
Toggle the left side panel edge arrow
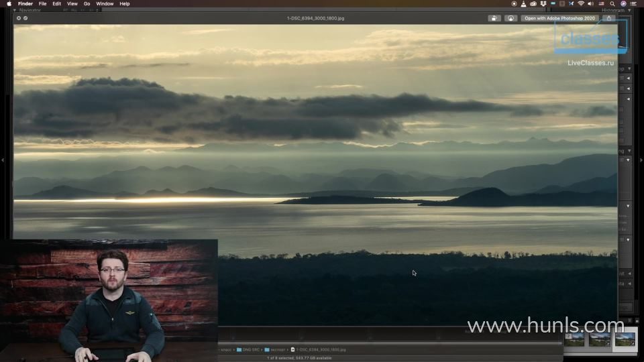3,160
